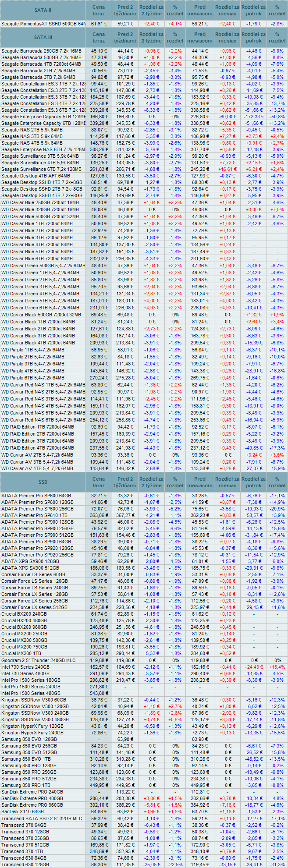Click the "-31,3%" percentage value

click(x=277, y=864)
